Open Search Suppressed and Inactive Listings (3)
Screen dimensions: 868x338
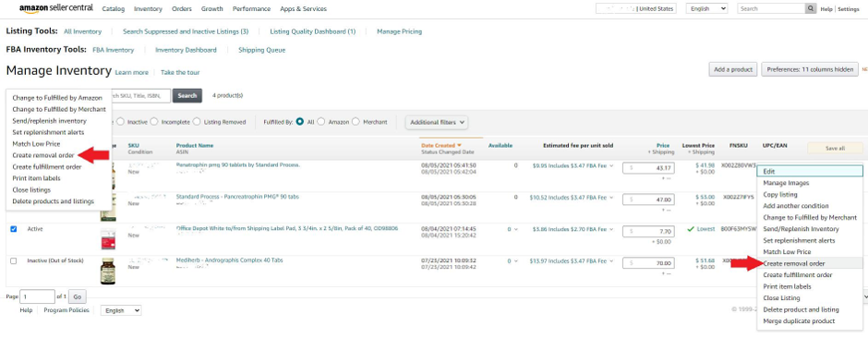[x=186, y=31]
